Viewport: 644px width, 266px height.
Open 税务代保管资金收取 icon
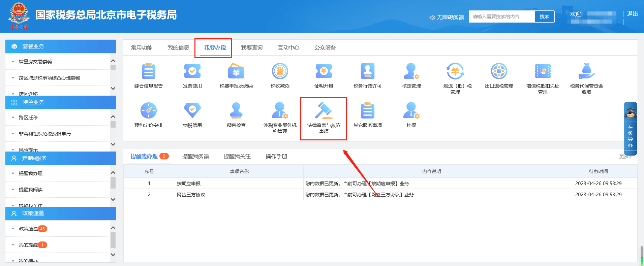tap(587, 71)
